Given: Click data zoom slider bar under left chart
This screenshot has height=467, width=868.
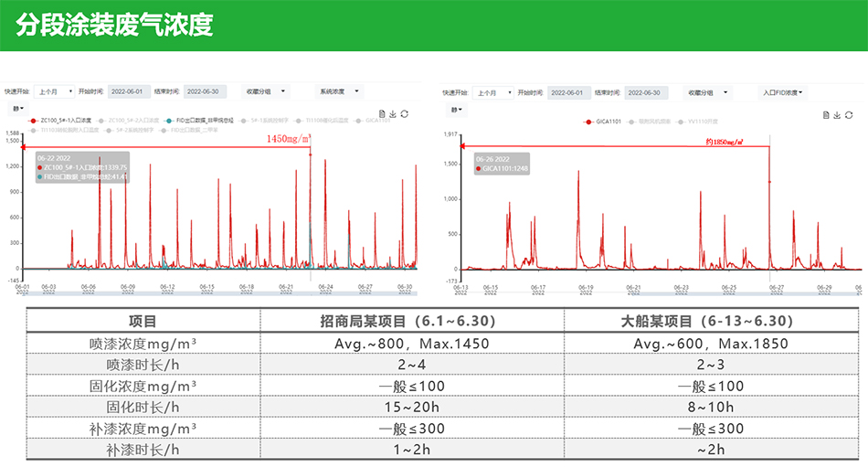Looking at the screenshot, I should [x=220, y=293].
